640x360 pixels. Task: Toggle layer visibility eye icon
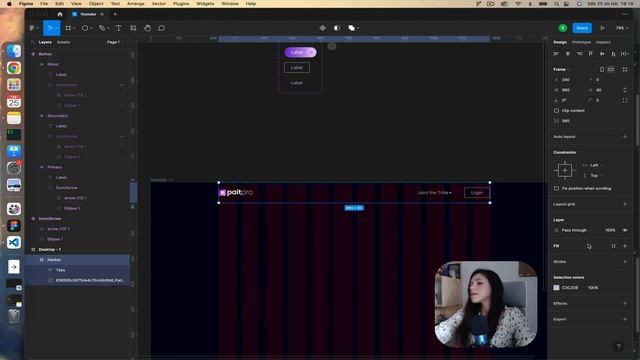coord(625,230)
